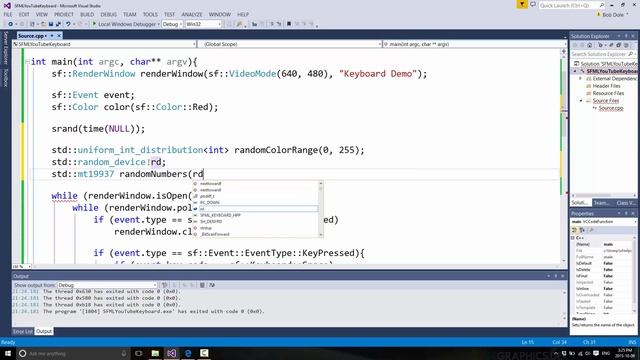The width and height of the screenshot is (640, 360).
Task: Click the pin icon on the Source.cpp tab
Action: pos(52,36)
